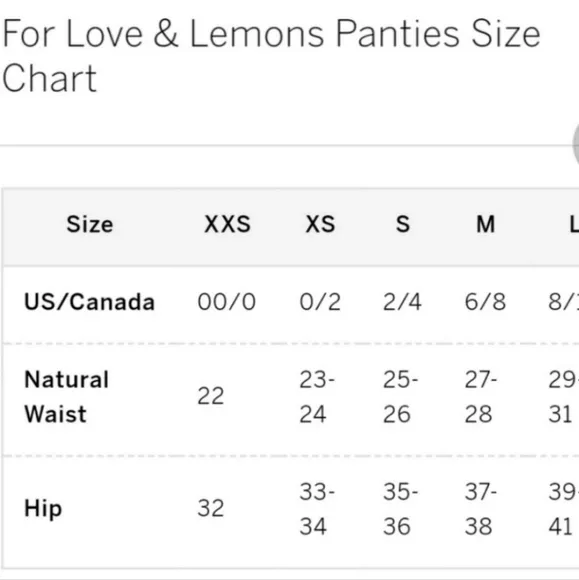Click the 35-36 hip measurement
Image resolution: width=579 pixels, height=580 pixels.
pyautogui.click(x=401, y=509)
